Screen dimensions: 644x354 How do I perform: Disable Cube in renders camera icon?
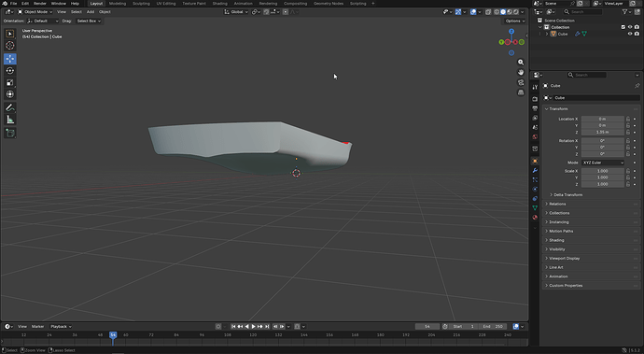(x=637, y=34)
